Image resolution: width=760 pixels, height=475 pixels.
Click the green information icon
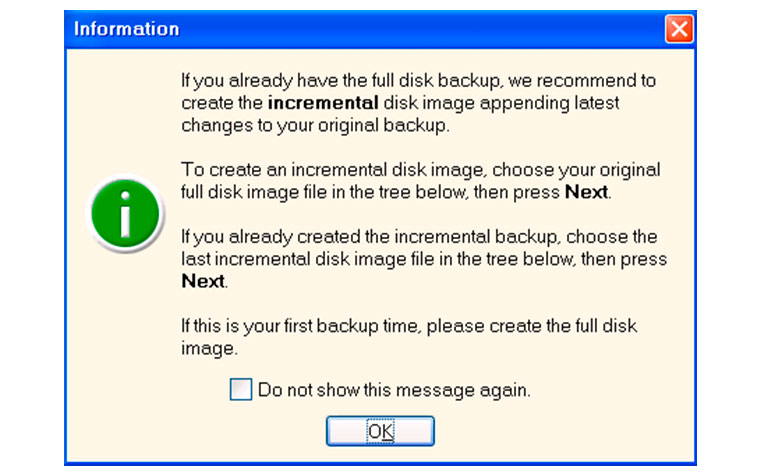click(126, 214)
